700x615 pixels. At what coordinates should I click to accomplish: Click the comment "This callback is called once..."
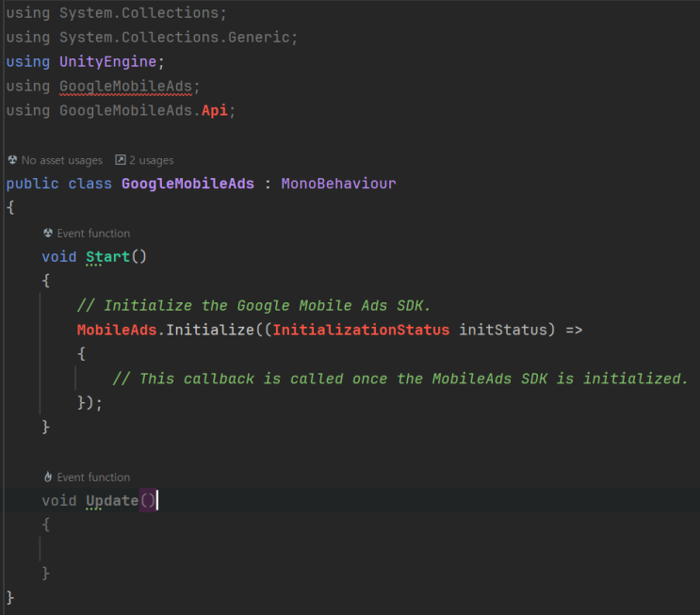coord(400,379)
